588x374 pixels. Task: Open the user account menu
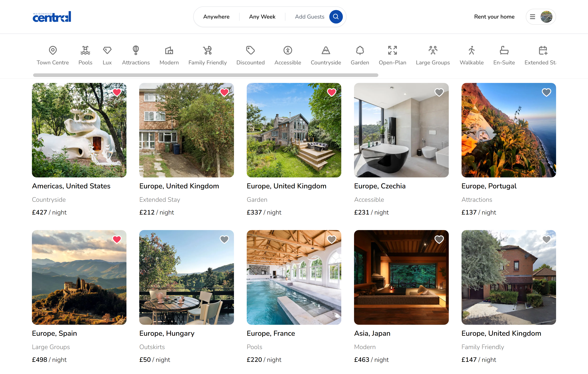(541, 17)
